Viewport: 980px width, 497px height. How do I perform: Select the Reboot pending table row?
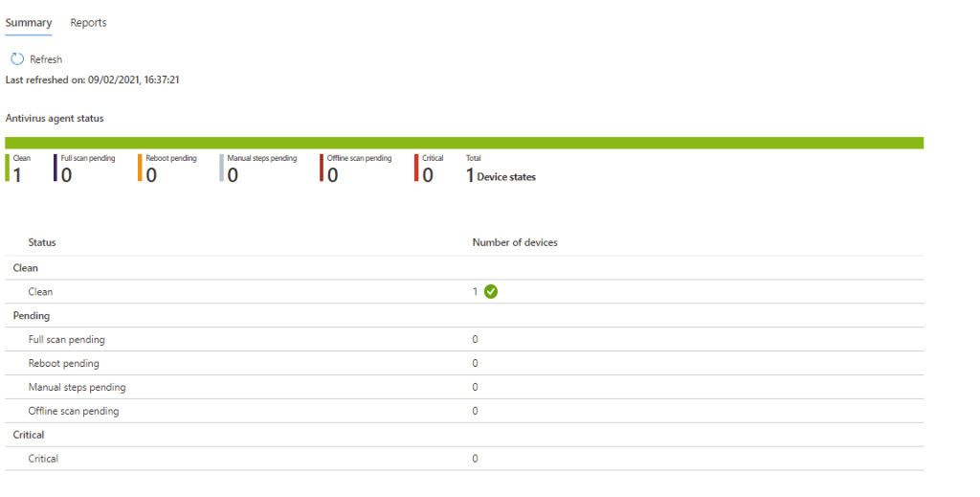point(64,364)
